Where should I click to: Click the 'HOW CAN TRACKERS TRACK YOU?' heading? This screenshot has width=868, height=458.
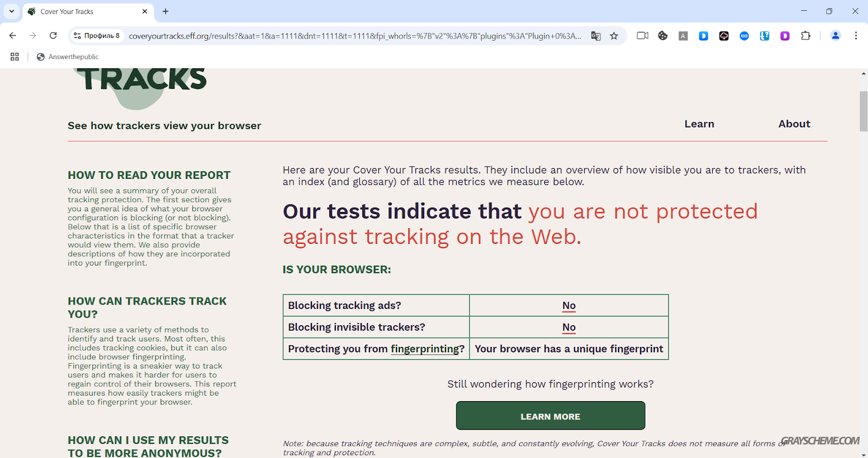[x=147, y=307]
